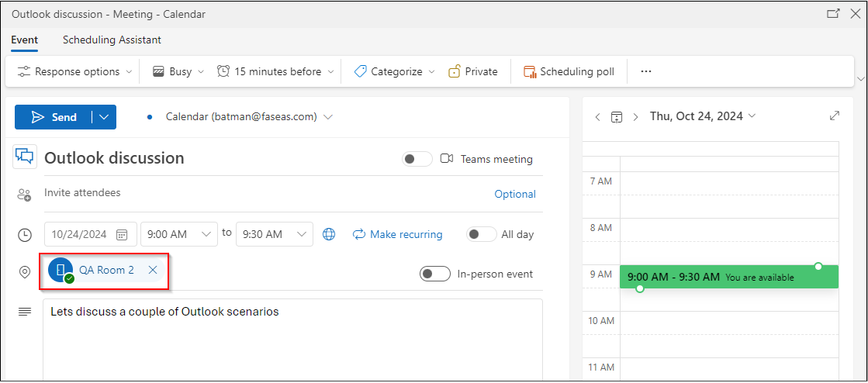Toggle the All day switch
This screenshot has height=383, width=868.
coord(482,234)
